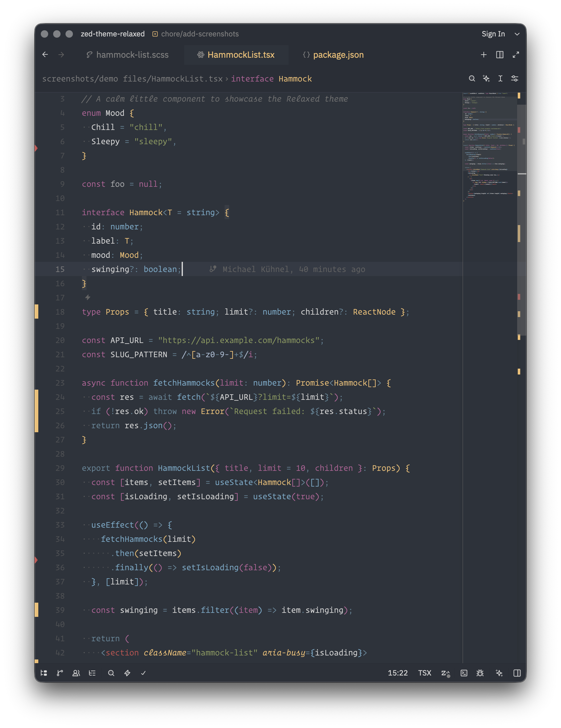This screenshot has height=728, width=561.
Task: Click the buffer search magnifier in toolbar
Action: click(472, 78)
